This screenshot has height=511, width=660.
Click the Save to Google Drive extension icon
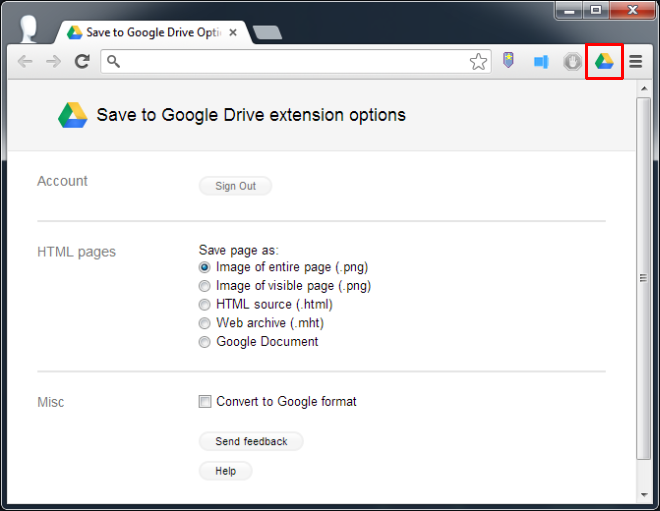(x=603, y=62)
